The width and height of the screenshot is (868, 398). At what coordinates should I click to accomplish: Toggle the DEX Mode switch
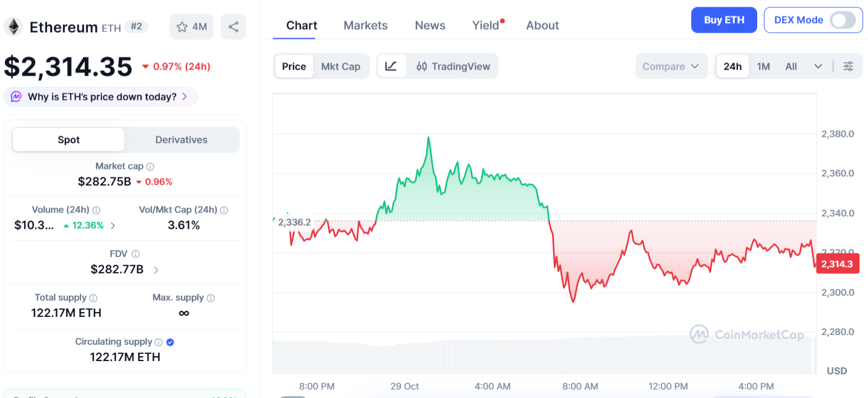pyautogui.click(x=843, y=20)
